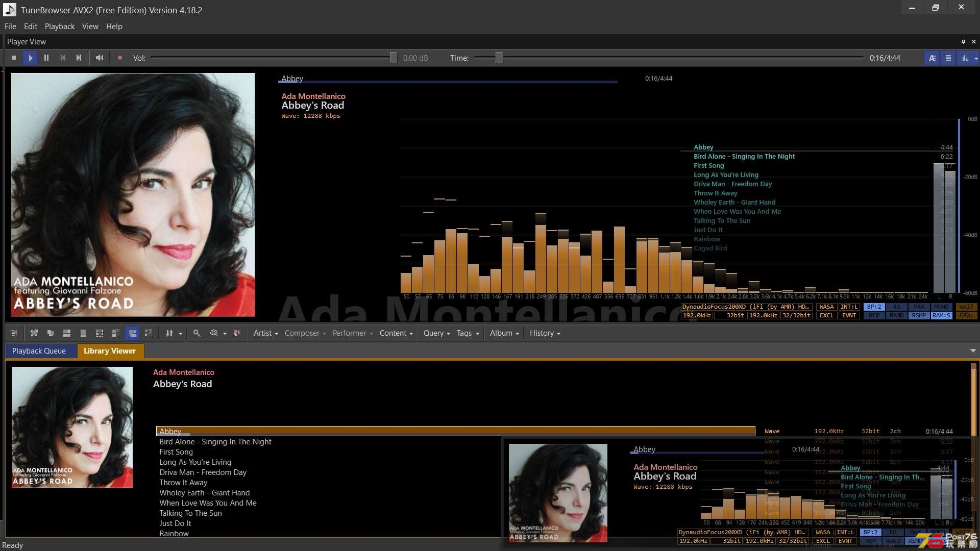Click the WASA output mode label in main Player View

pos(826,307)
